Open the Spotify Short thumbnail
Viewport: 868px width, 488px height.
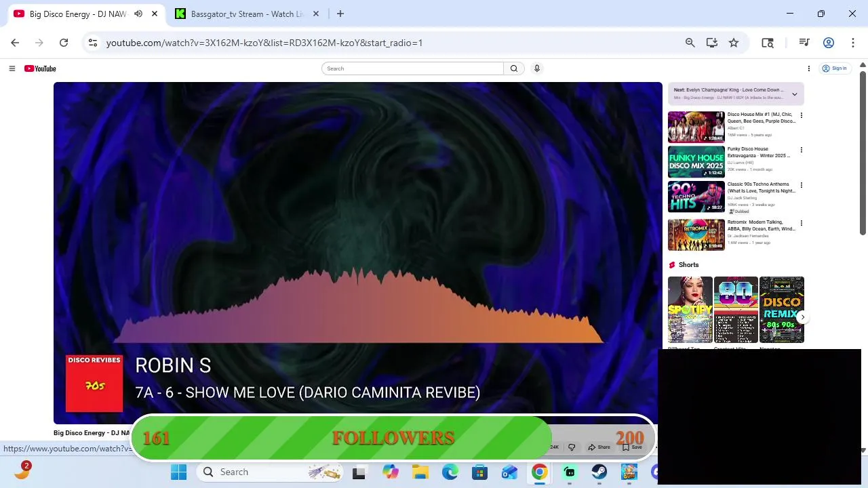coord(690,310)
